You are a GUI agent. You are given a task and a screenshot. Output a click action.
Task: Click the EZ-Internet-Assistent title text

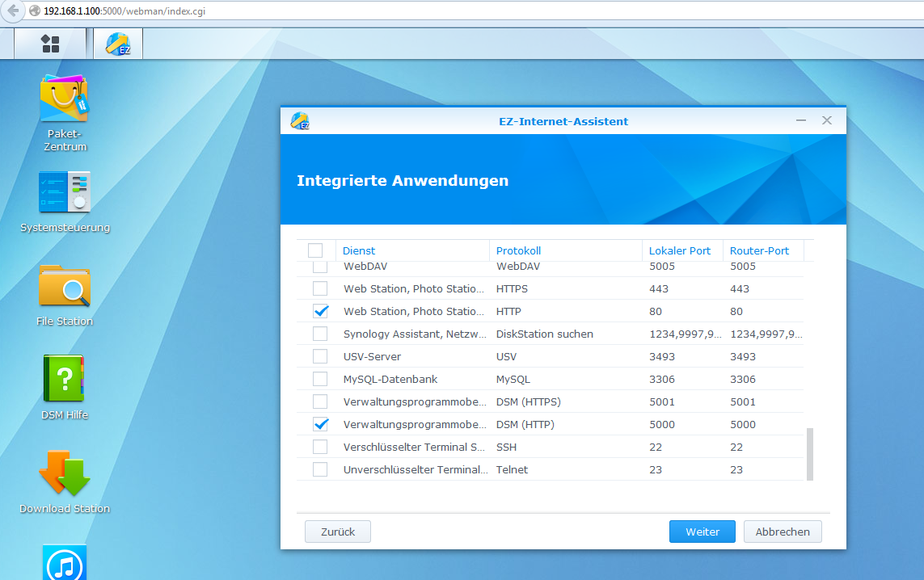pyautogui.click(x=563, y=121)
